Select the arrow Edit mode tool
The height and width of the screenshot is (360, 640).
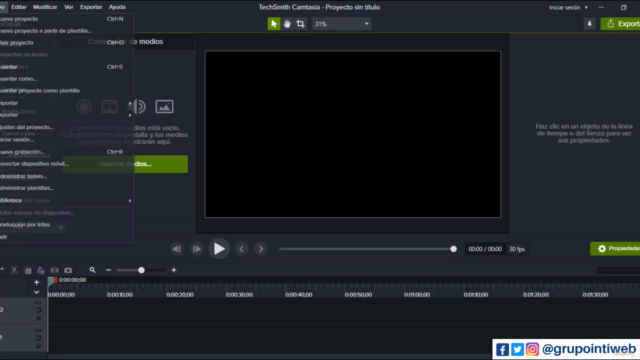pos(273,24)
